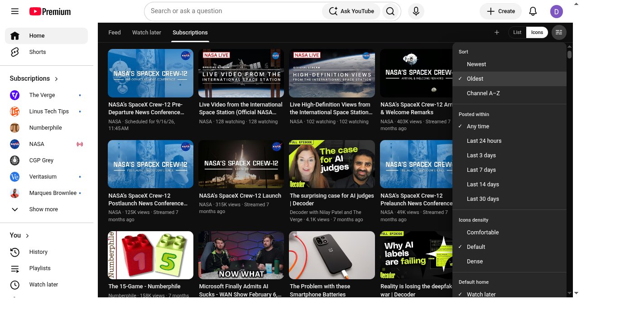Open Live Video from the ISS thumbnail
The width and height of the screenshot is (644, 330).
[241, 73]
